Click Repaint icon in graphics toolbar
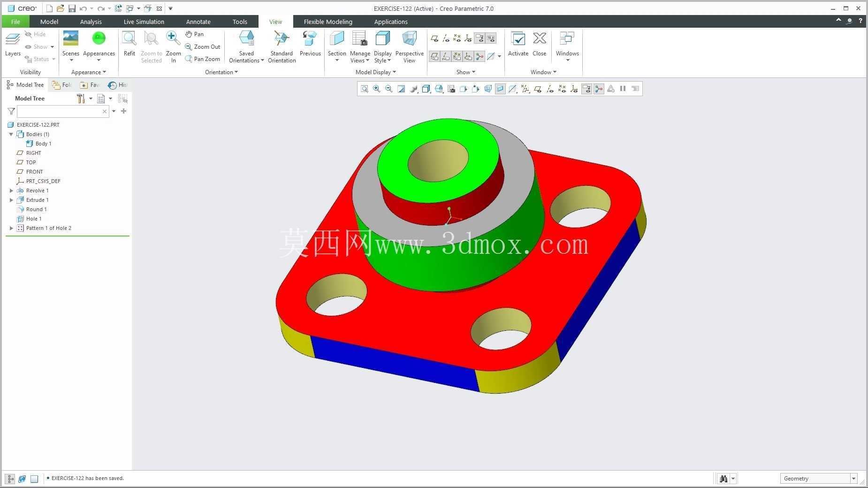The height and width of the screenshot is (488, 868). (x=401, y=89)
